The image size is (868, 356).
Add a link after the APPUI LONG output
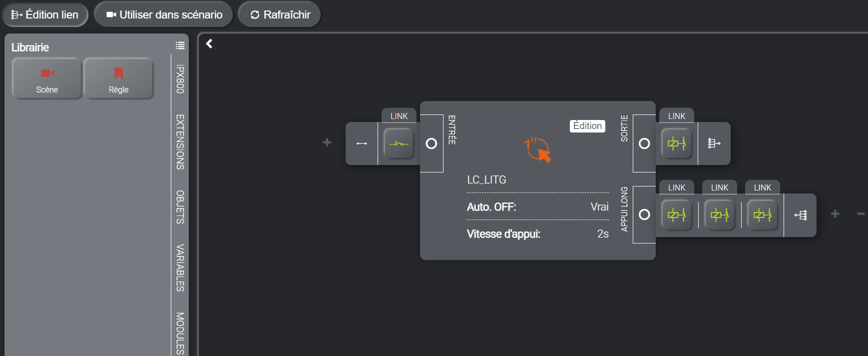tap(835, 214)
